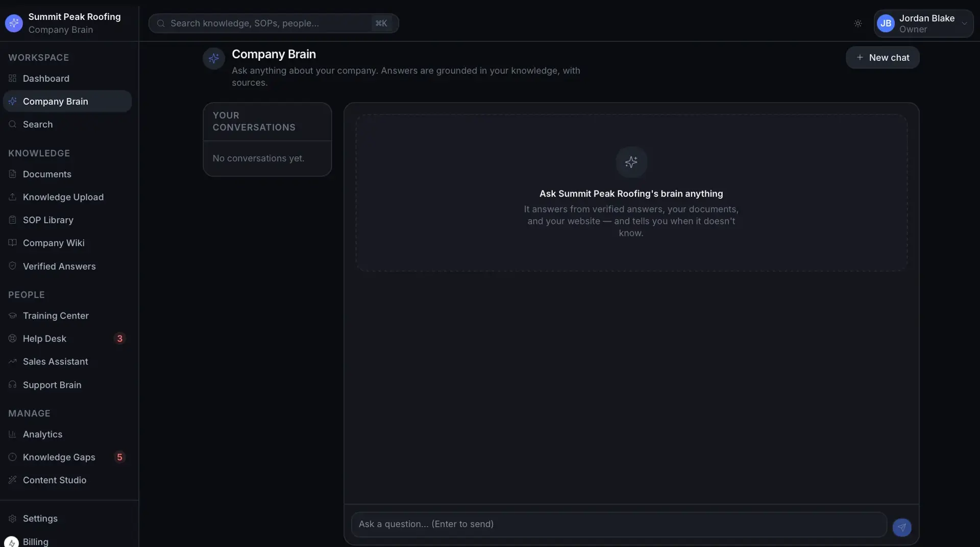Click the Summit Peak Roofing workspace name
Viewport: 980px width, 547px height.
point(75,16)
